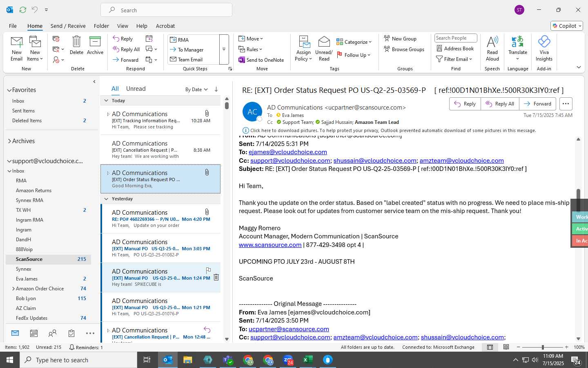Click the ejames@vcloudchoice.com link

(x=288, y=152)
